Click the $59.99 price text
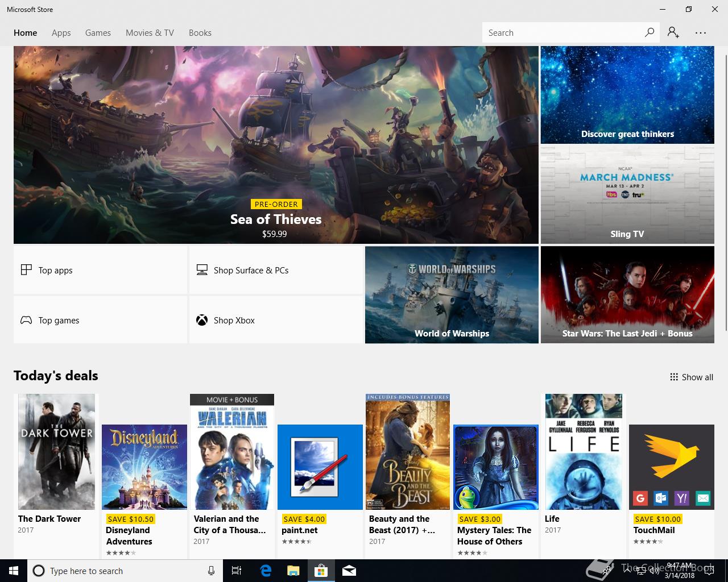Image resolution: width=728 pixels, height=582 pixels. point(274,234)
